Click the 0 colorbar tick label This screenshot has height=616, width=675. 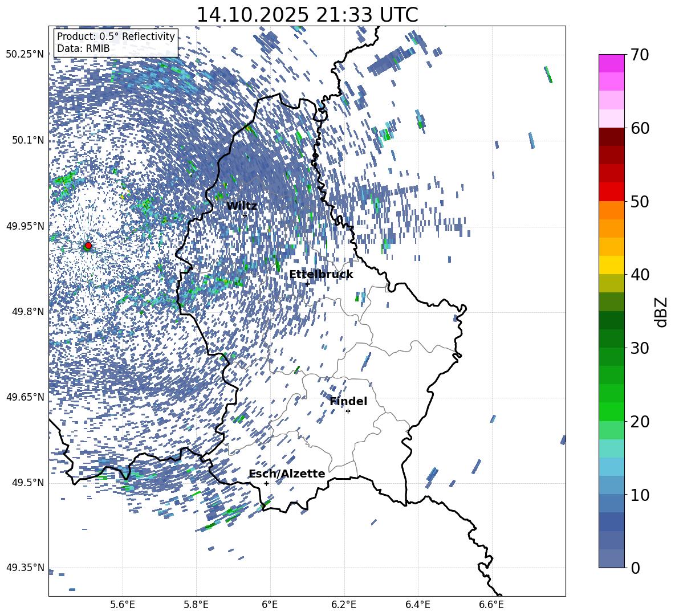point(635,568)
